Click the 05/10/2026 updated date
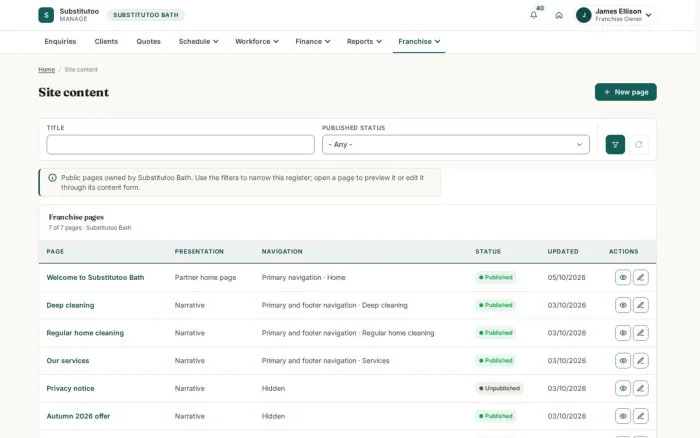The width and height of the screenshot is (700, 438). 567,277
